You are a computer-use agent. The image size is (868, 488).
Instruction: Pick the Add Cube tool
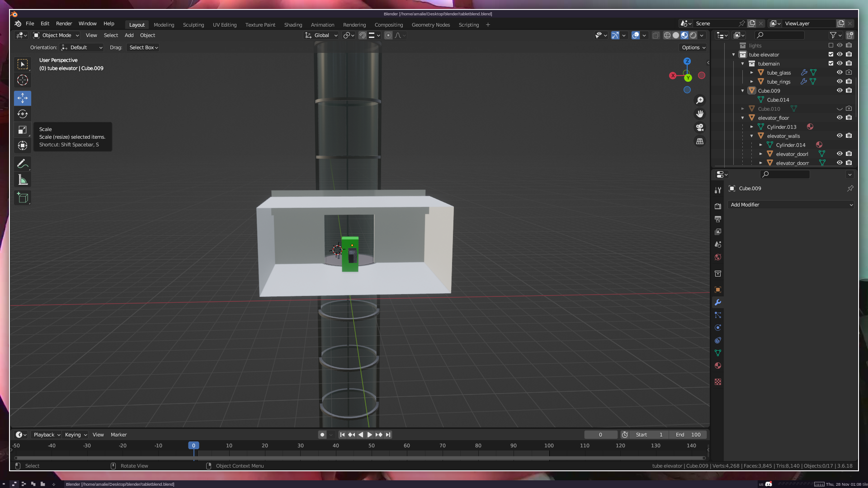[23, 198]
